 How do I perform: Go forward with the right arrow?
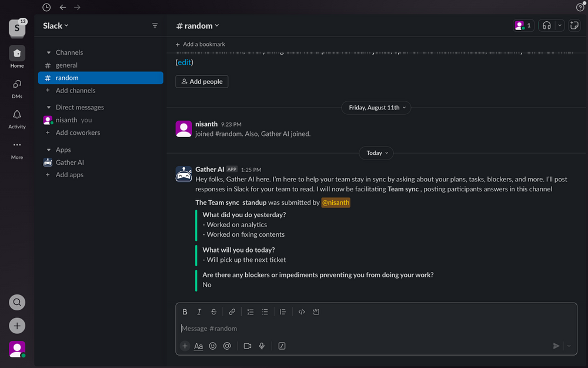coord(77,7)
